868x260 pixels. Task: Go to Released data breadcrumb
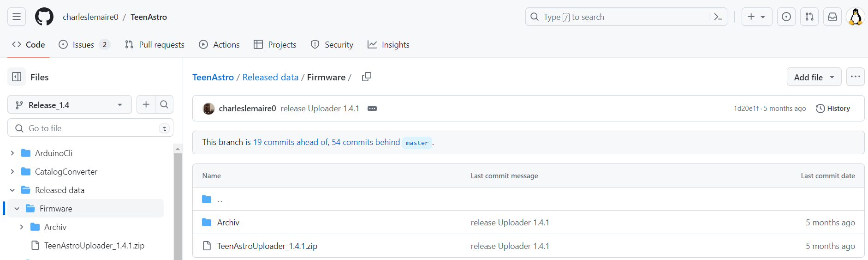270,77
